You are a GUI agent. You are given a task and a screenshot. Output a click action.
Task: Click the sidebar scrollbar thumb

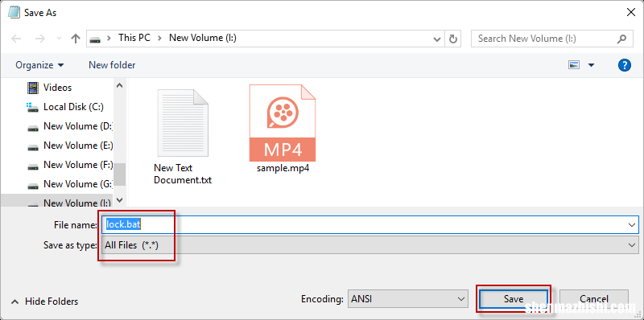119,174
